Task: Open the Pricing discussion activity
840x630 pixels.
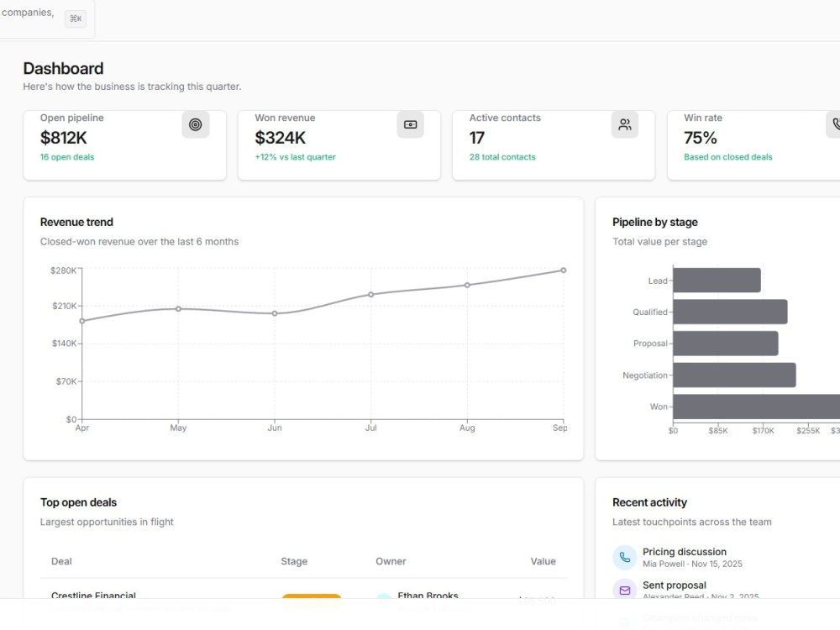Action: (x=685, y=552)
